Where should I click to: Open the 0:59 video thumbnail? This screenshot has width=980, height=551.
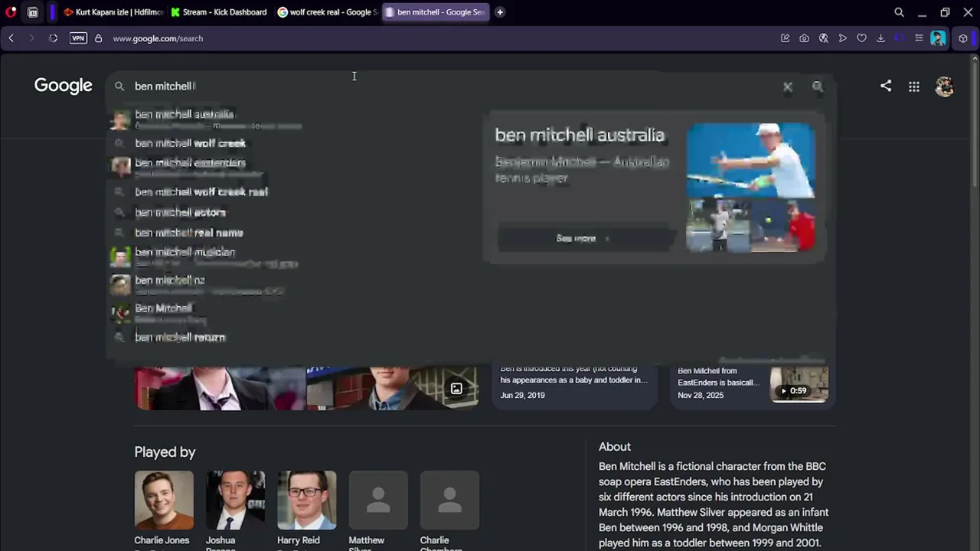pos(799,385)
